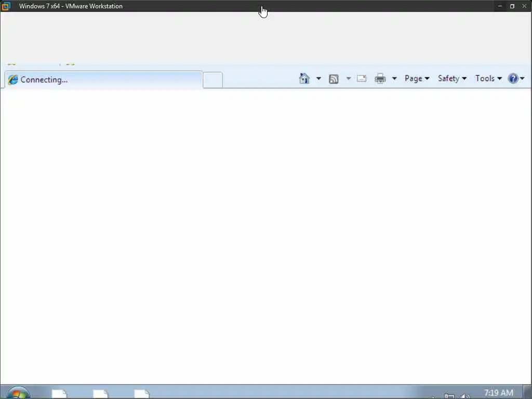Open the Home button dropdown arrow
The width and height of the screenshot is (532, 399).
click(318, 79)
